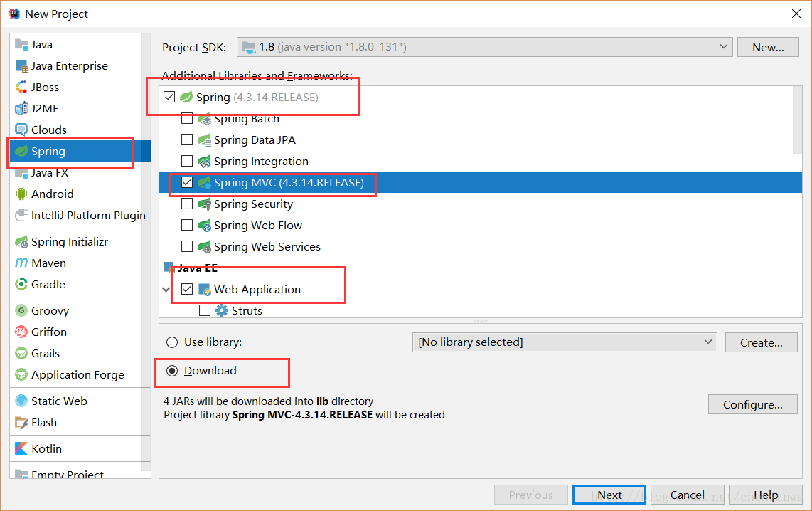
Task: Choose the Java Enterprise icon in sidebar
Action: (x=21, y=65)
